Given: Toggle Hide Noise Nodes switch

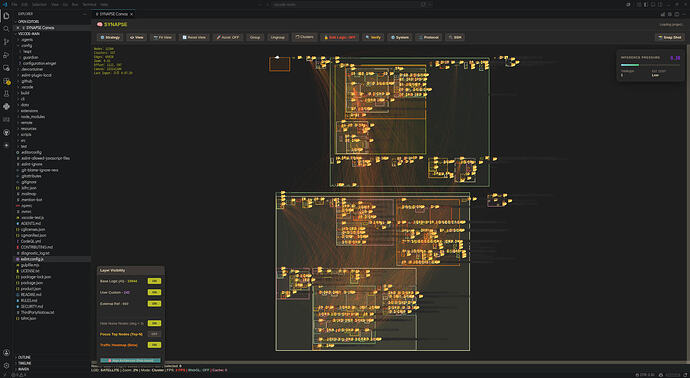Looking at the screenshot, I should coord(154,323).
